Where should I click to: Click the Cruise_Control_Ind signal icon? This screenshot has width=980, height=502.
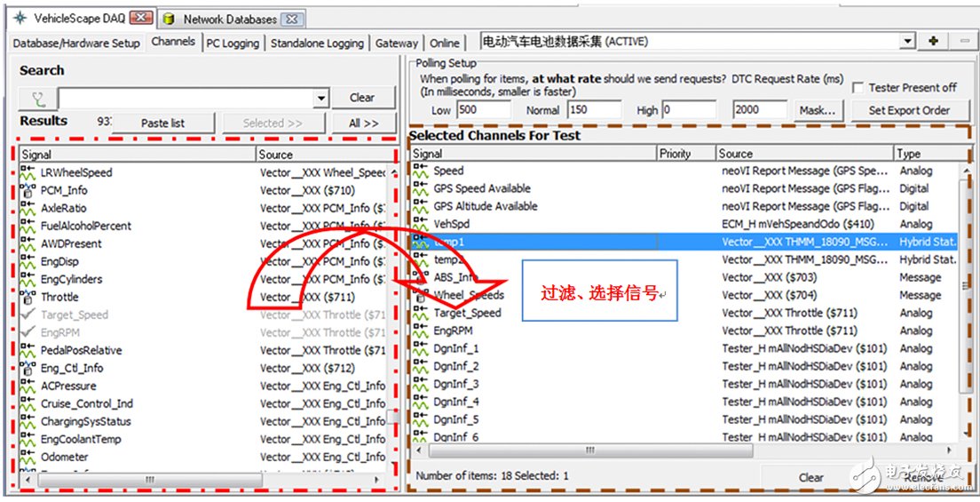pyautogui.click(x=27, y=403)
